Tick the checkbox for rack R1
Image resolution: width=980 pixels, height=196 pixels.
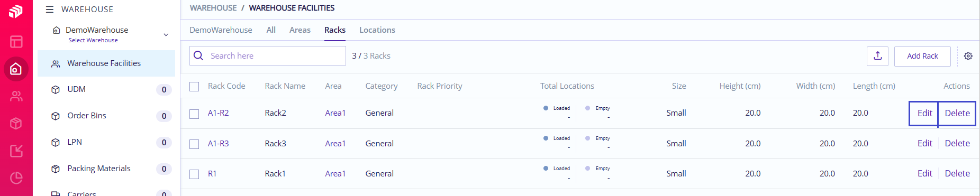194,174
